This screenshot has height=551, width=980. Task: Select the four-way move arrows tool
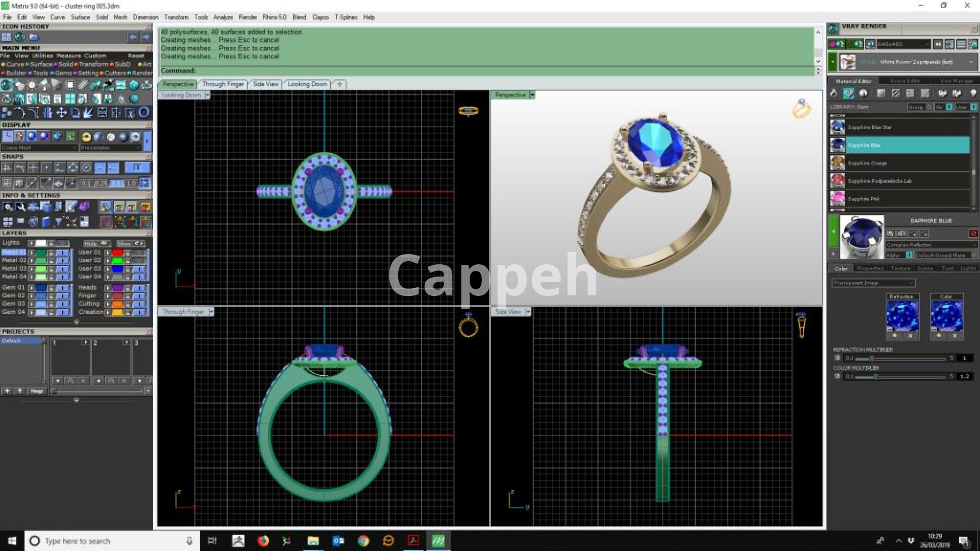[61, 113]
